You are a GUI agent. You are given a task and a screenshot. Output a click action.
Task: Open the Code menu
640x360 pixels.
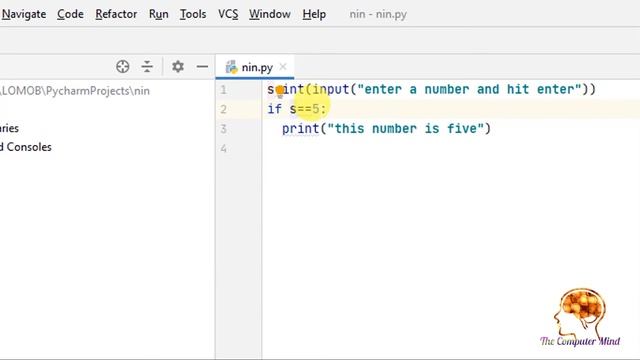click(x=70, y=14)
